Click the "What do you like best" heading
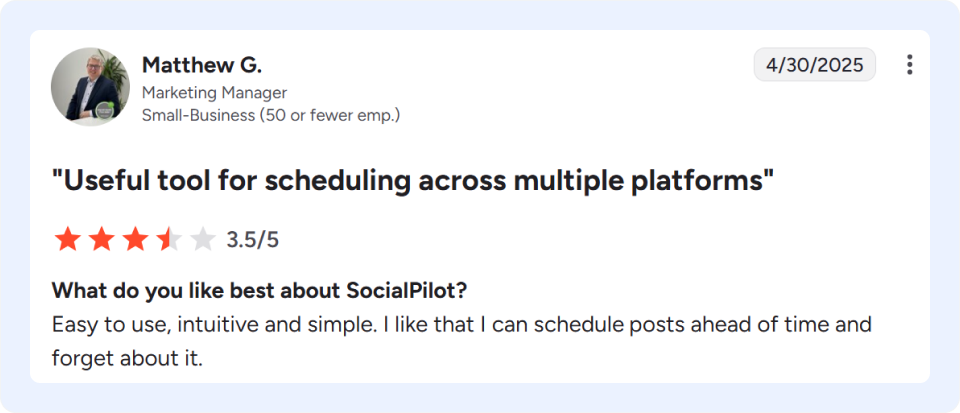This screenshot has height=413, width=960. click(x=260, y=291)
